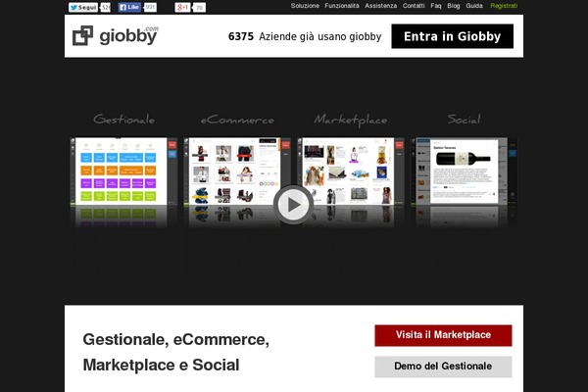Click the Facebook Like button
This screenshot has height=392, width=588.
[x=130, y=7]
